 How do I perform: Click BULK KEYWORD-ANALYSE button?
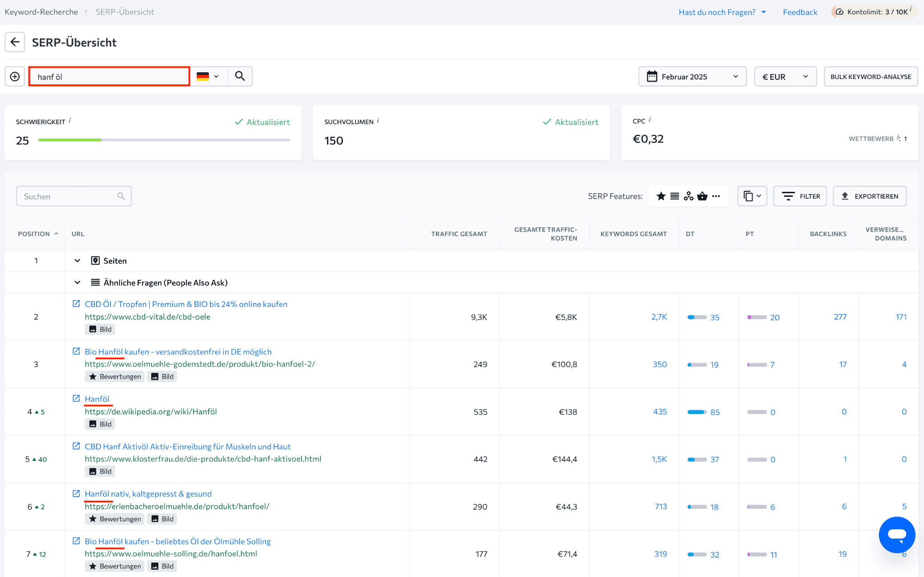tap(871, 76)
